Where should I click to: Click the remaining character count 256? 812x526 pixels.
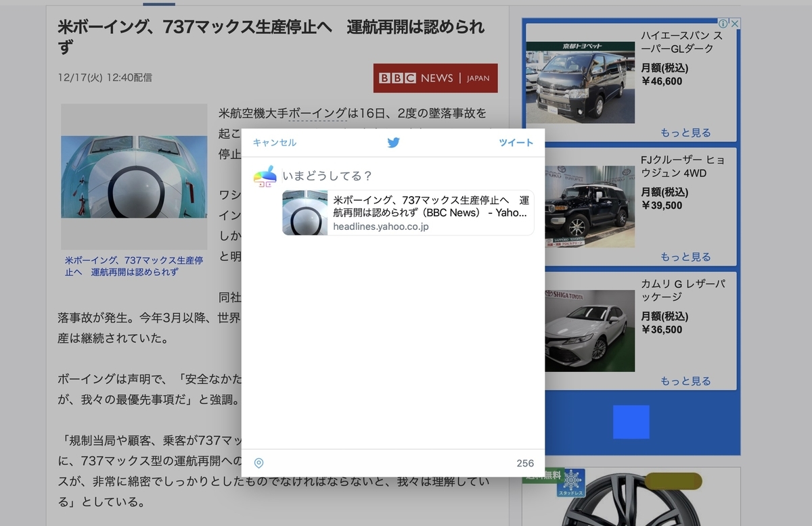525,463
